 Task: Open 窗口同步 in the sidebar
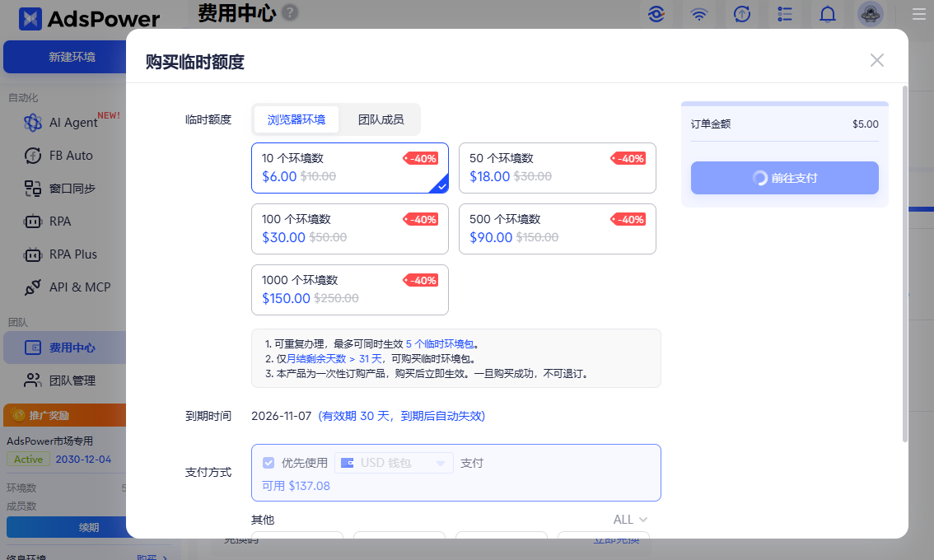point(72,189)
